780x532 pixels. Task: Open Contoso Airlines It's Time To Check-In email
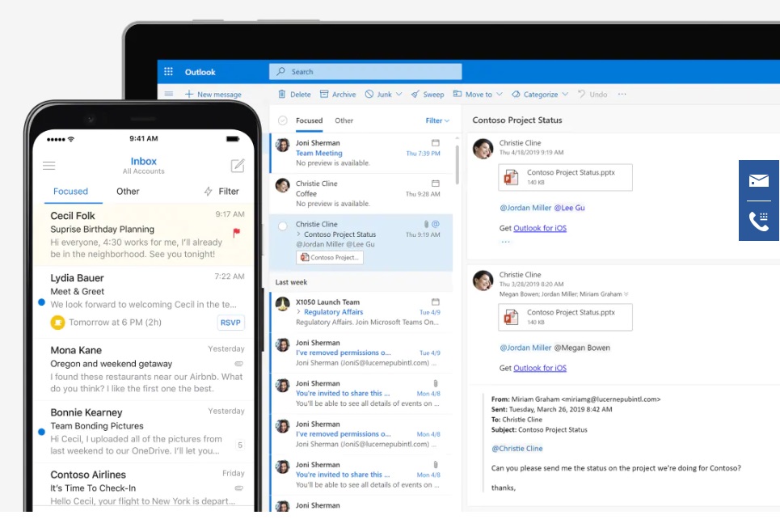(143, 487)
